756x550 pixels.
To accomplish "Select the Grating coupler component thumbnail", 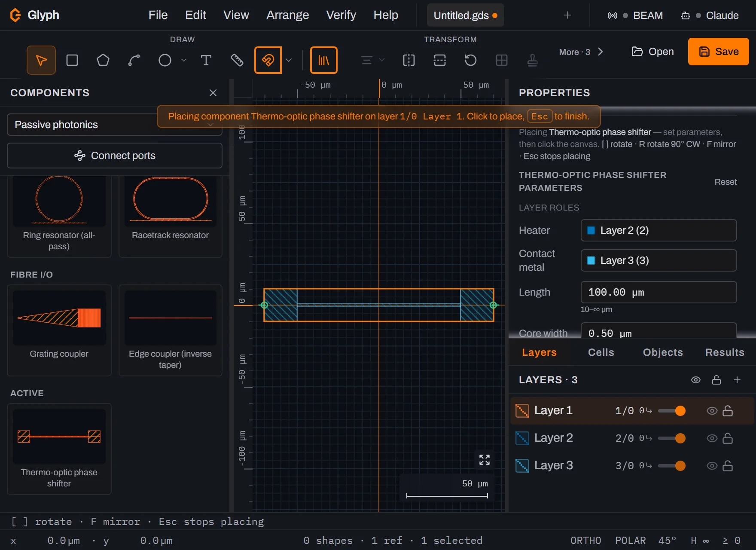I will pos(59,330).
